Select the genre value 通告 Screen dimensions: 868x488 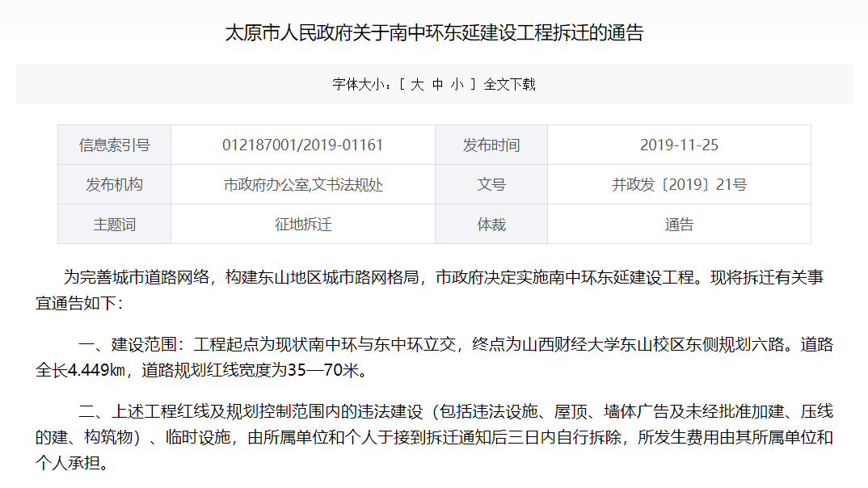[x=678, y=223]
